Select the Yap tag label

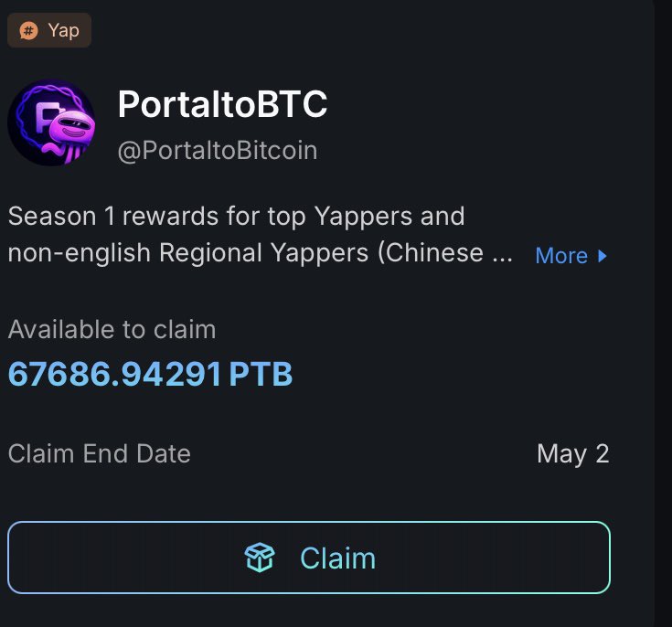click(49, 30)
